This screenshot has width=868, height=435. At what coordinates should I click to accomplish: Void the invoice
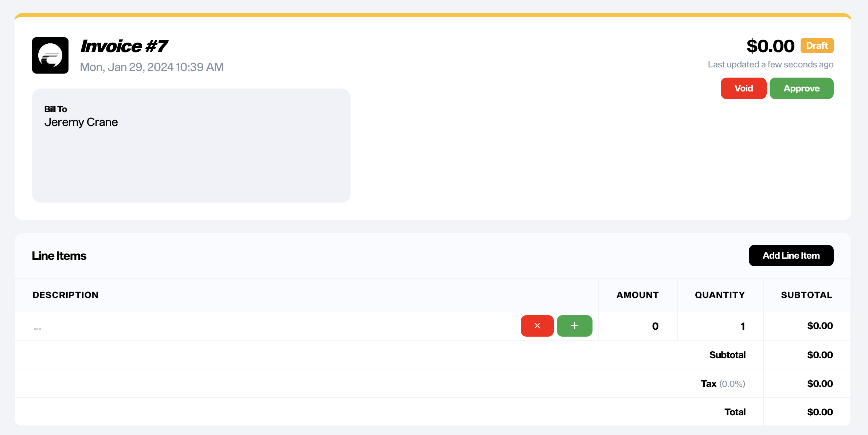click(x=743, y=88)
